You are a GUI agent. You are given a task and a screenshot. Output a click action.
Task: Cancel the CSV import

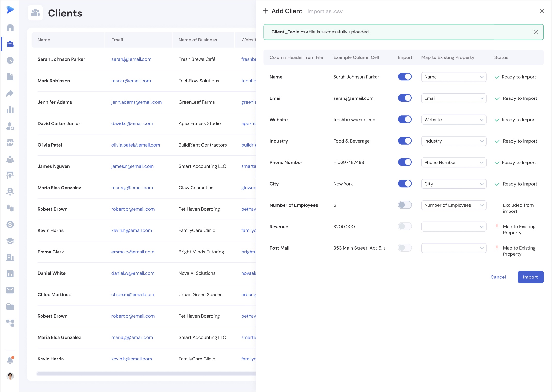[498, 277]
